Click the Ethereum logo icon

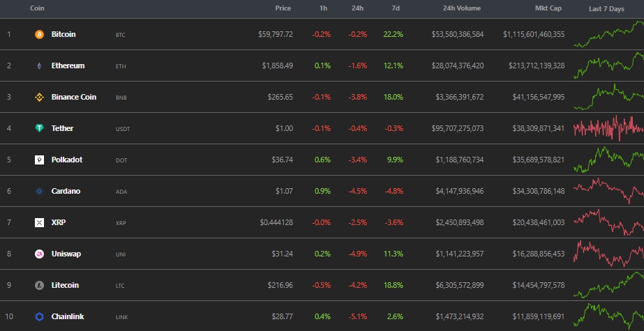(39, 66)
